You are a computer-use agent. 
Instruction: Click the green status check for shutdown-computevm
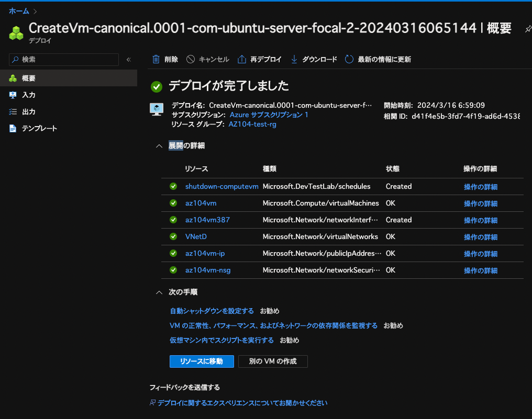(x=173, y=186)
